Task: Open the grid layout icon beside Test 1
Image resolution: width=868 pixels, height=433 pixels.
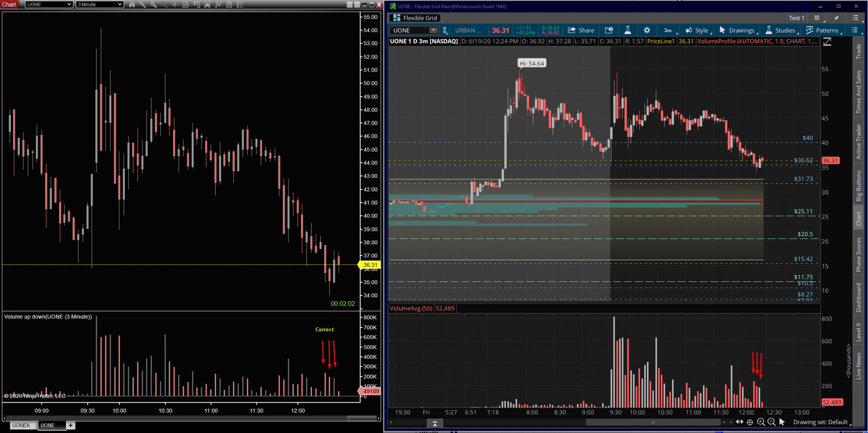Action: [817, 18]
